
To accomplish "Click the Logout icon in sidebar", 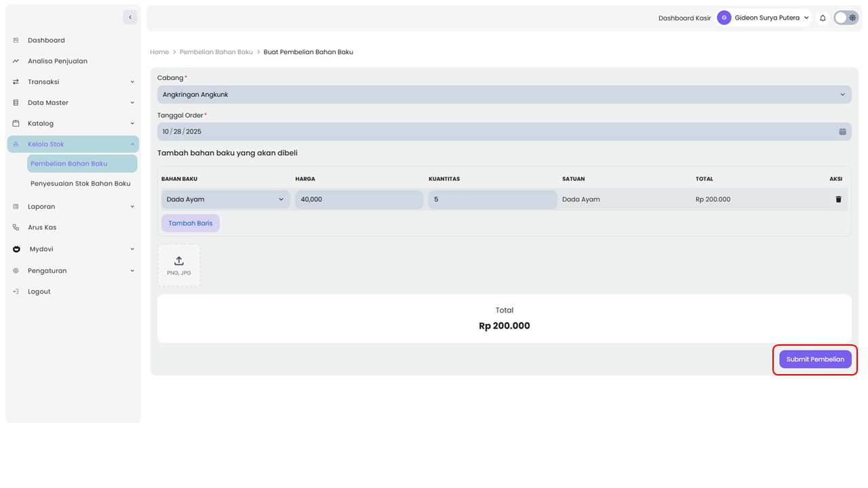I will point(16,291).
